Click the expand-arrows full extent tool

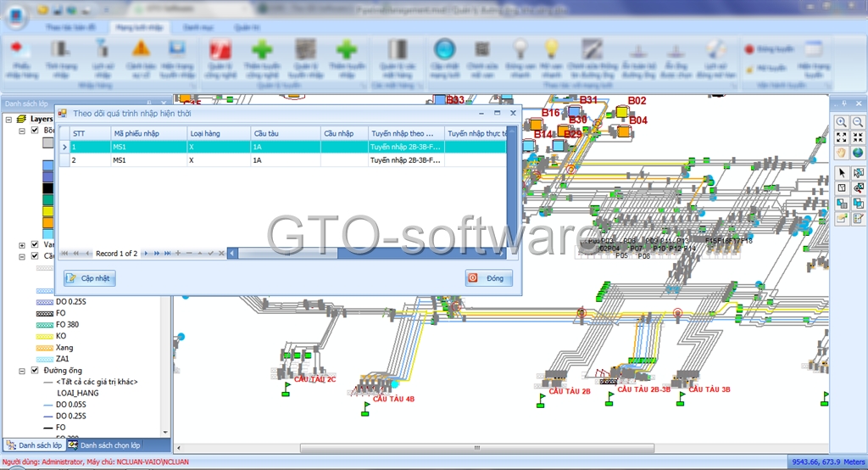tap(842, 137)
